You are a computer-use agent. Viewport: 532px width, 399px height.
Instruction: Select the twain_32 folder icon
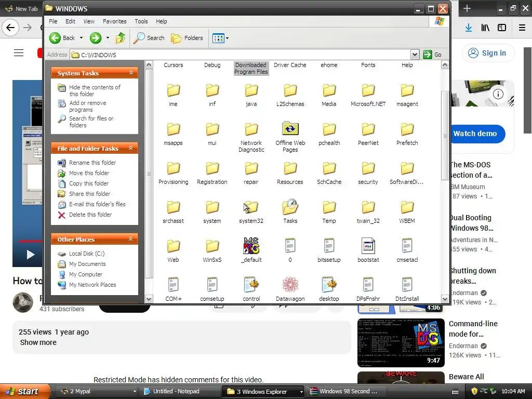coord(368,207)
